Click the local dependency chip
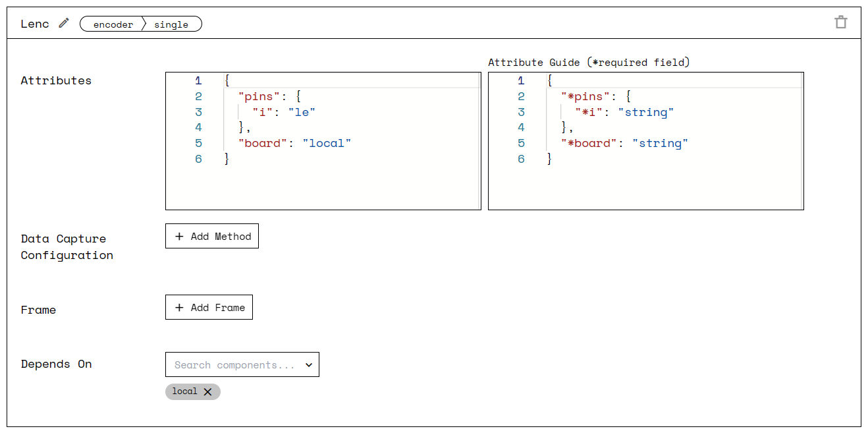The width and height of the screenshot is (868, 433). (184, 391)
